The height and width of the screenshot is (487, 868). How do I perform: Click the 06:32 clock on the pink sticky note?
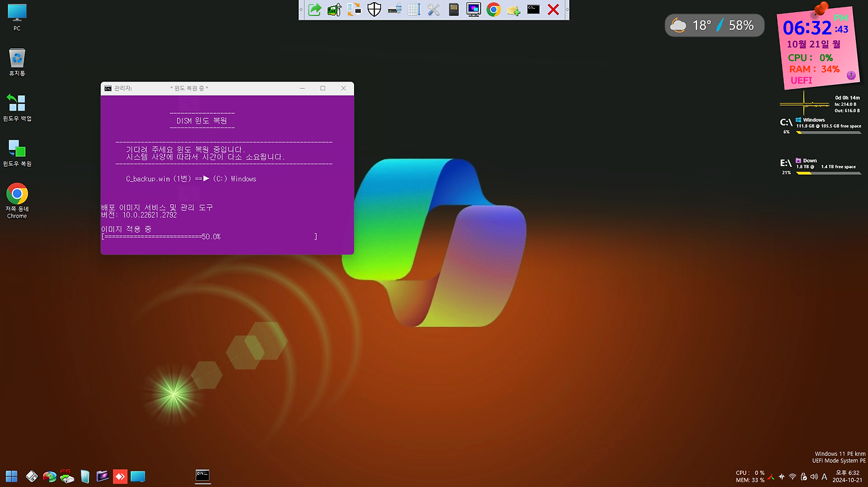click(x=807, y=28)
